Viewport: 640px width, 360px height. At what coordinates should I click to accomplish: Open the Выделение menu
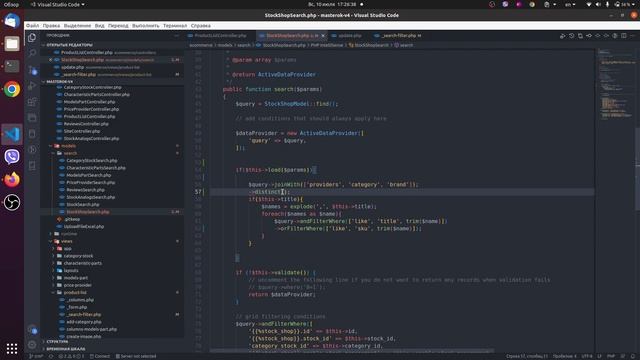pos(78,26)
